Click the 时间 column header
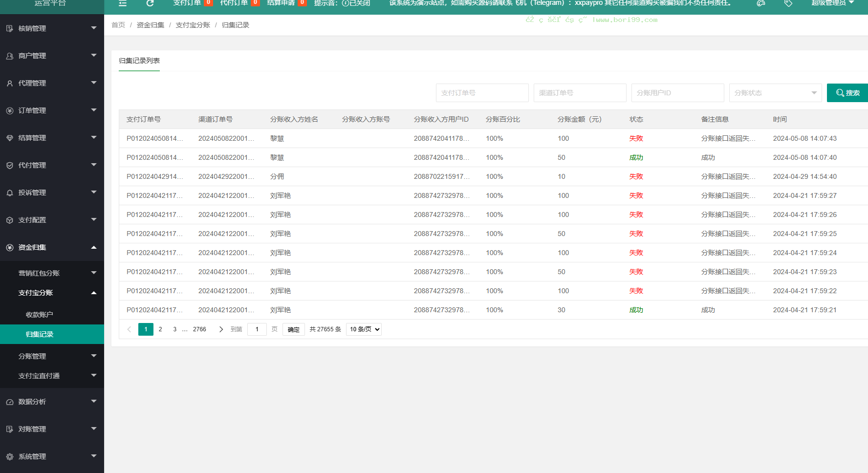 tap(780, 119)
